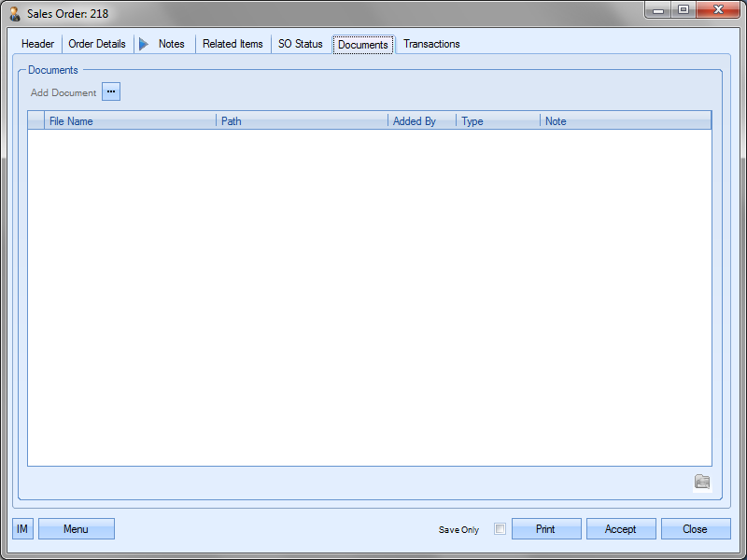The image size is (747, 560).
Task: Click the Add Document ellipsis button
Action: point(111,91)
